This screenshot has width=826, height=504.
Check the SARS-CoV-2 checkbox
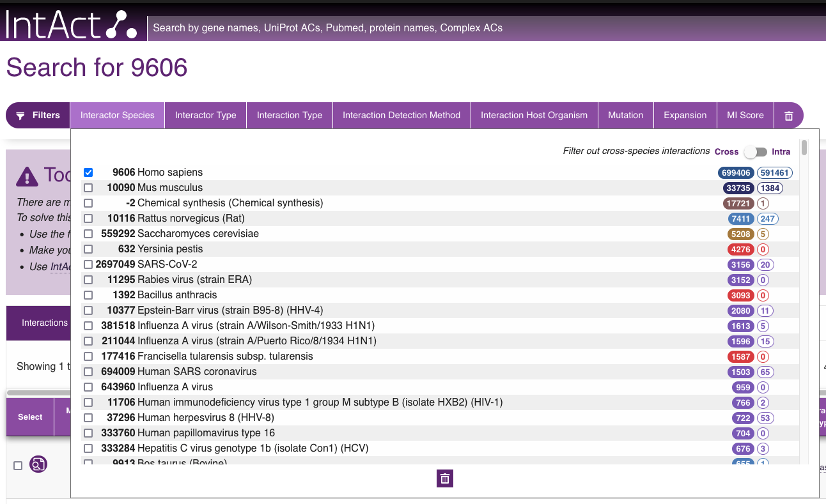[88, 264]
